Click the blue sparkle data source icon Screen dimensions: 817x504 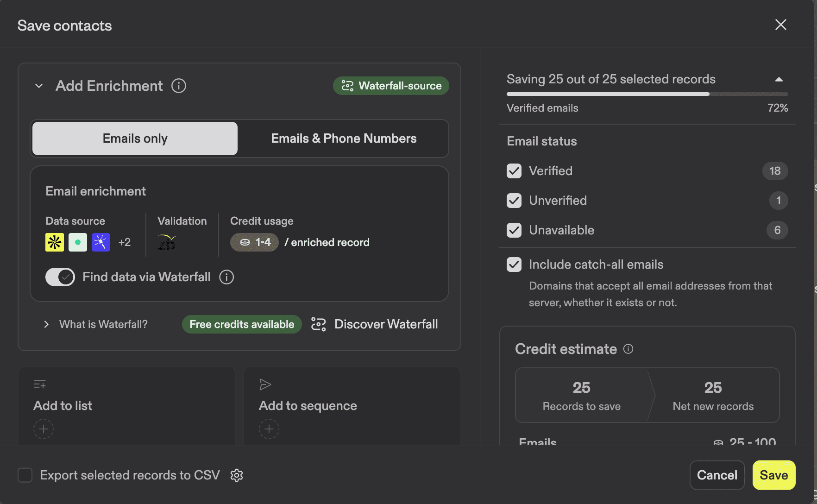(x=101, y=242)
